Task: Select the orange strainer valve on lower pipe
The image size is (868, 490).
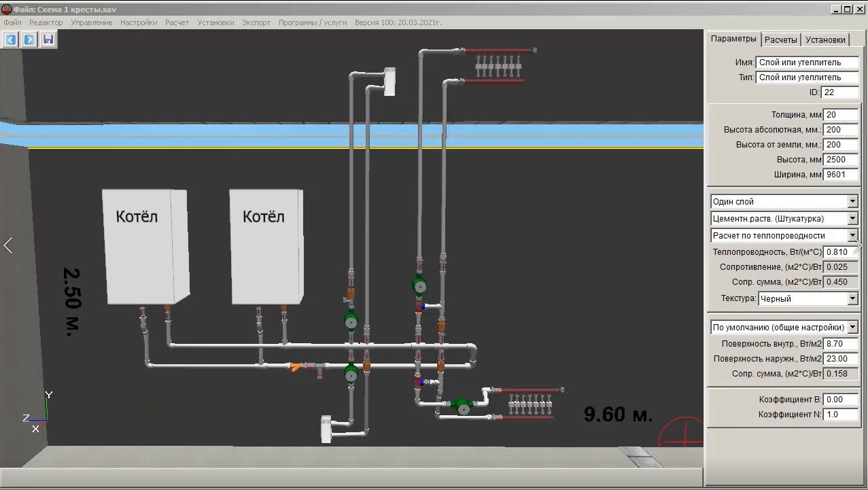Action: pos(297,367)
